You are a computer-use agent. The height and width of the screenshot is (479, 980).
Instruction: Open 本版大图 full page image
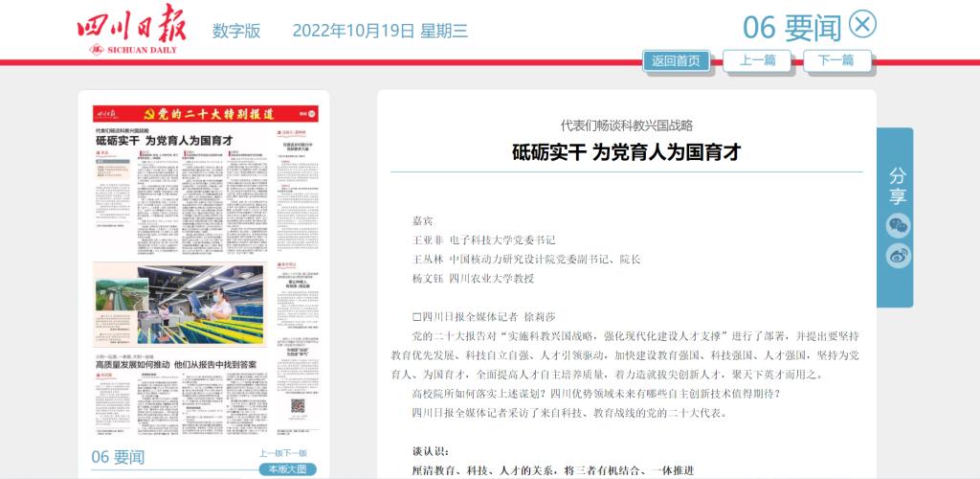(x=286, y=469)
